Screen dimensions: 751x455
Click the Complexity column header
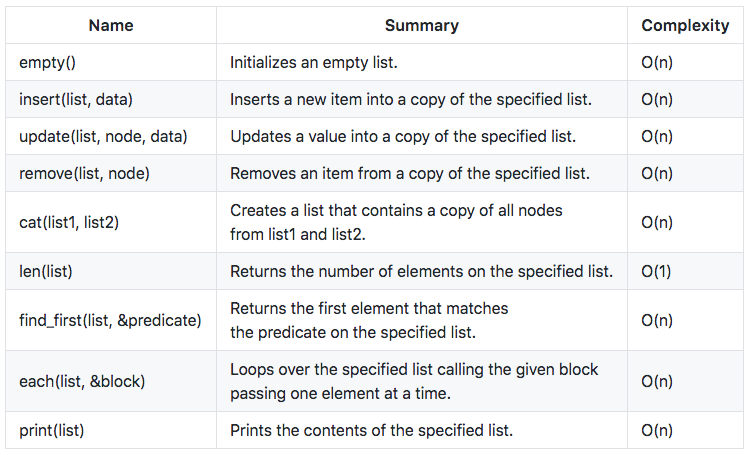(x=685, y=25)
